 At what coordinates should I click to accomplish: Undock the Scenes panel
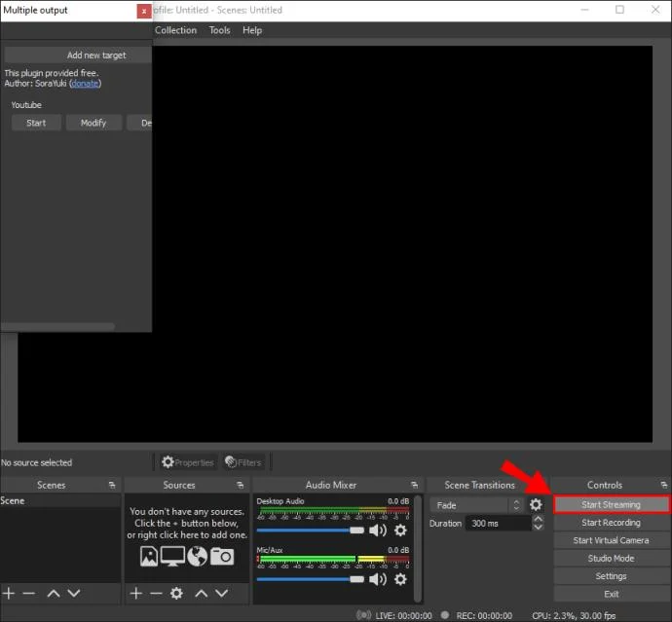pyautogui.click(x=112, y=485)
